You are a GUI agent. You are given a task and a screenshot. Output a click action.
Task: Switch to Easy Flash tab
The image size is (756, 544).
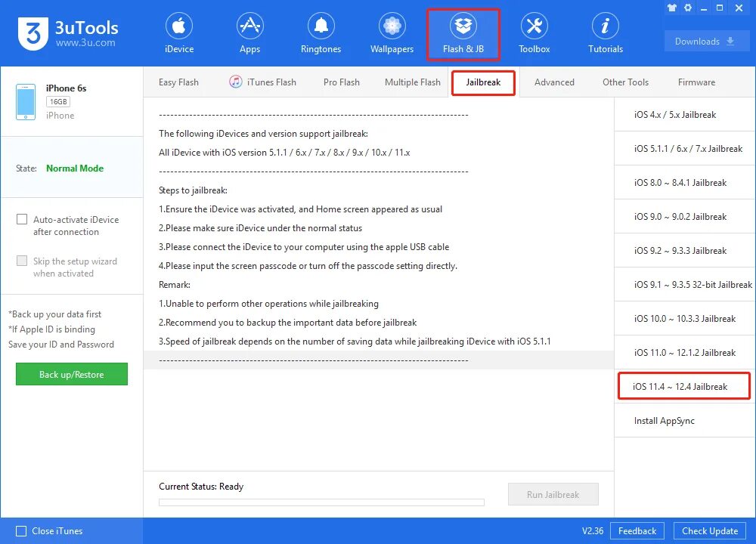[178, 82]
